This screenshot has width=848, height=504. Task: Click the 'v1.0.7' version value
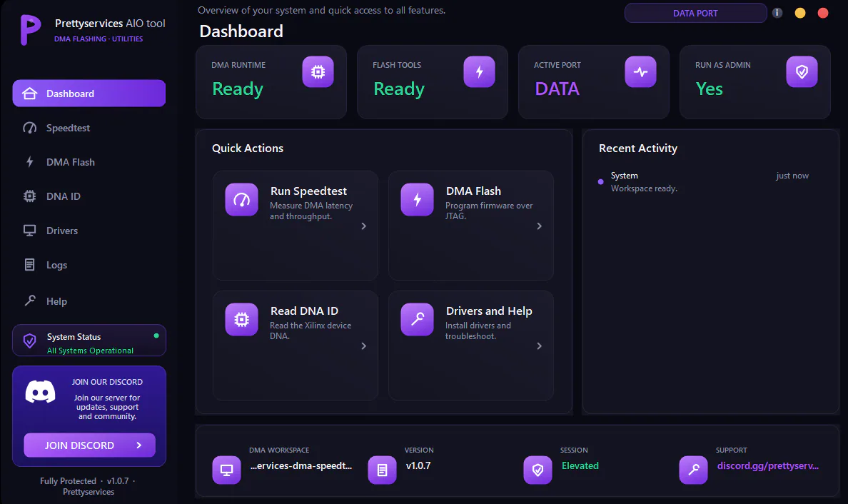point(418,465)
